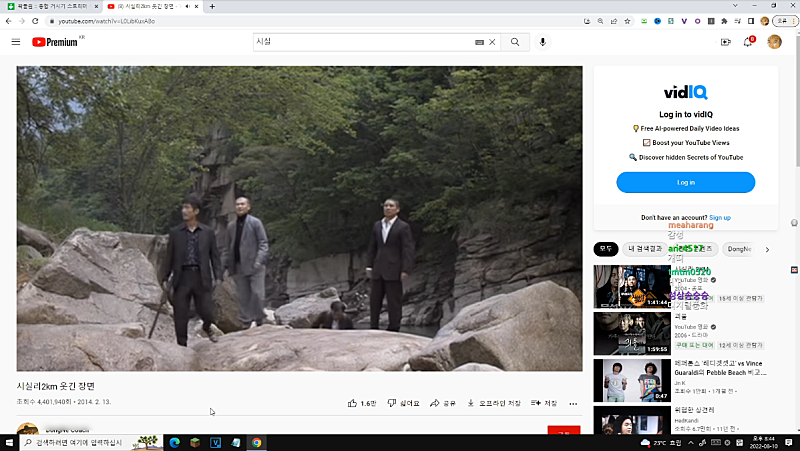Open the 0:47 recommended video thumbnail

point(632,381)
